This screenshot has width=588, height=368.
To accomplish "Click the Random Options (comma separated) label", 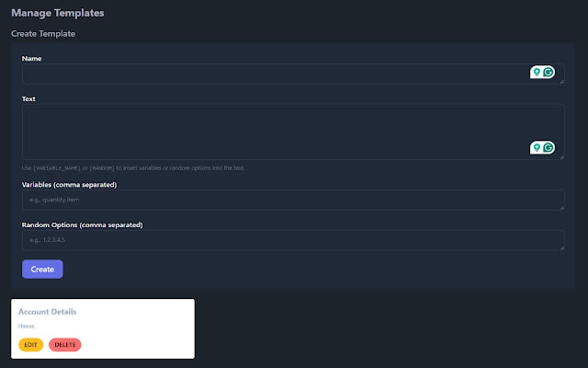I will pos(82,225).
